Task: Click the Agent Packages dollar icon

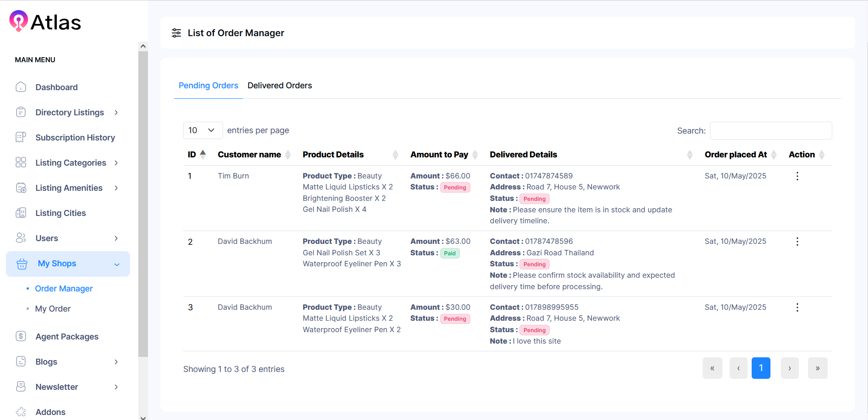Action: pyautogui.click(x=21, y=336)
